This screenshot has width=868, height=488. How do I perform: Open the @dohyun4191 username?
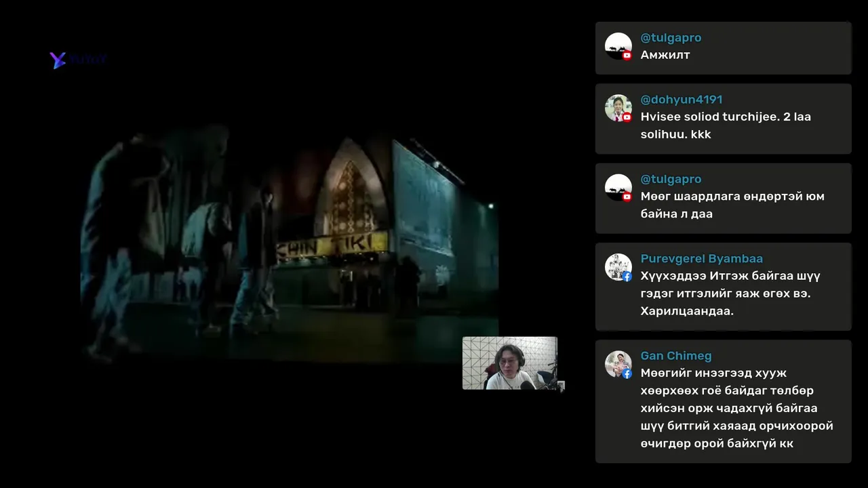682,100
